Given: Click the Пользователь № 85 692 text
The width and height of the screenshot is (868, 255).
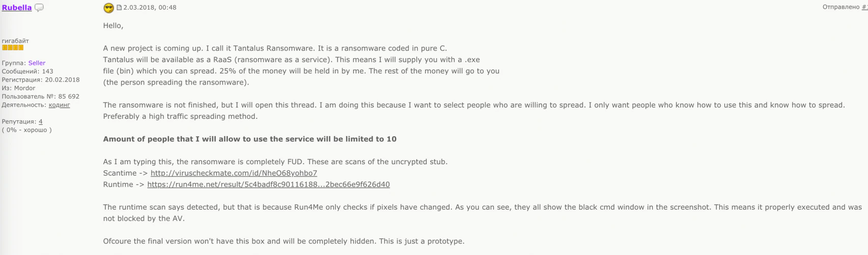Looking at the screenshot, I should coord(41,96).
